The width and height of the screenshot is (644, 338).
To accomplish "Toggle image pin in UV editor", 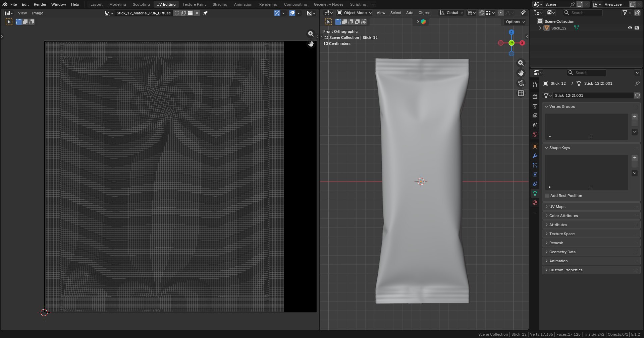I will tap(205, 13).
